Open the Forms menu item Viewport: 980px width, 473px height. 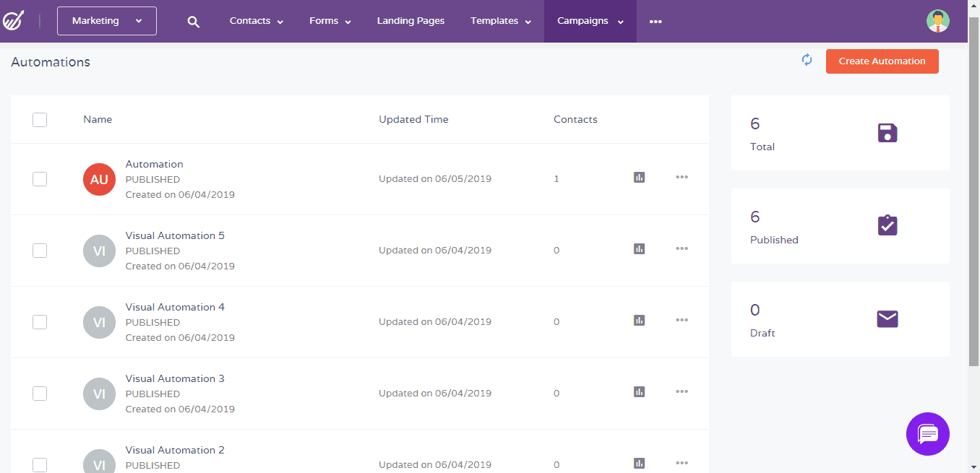330,21
